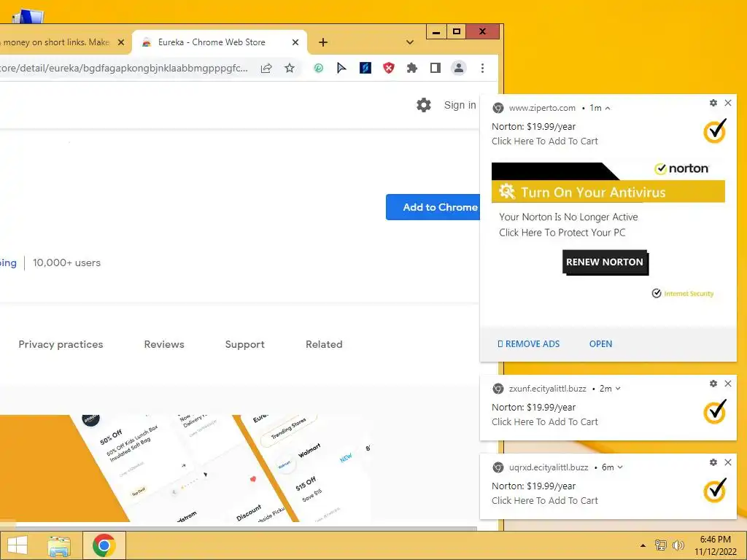Open the volume tray icon
This screenshot has height=560, width=747.
tap(678, 545)
